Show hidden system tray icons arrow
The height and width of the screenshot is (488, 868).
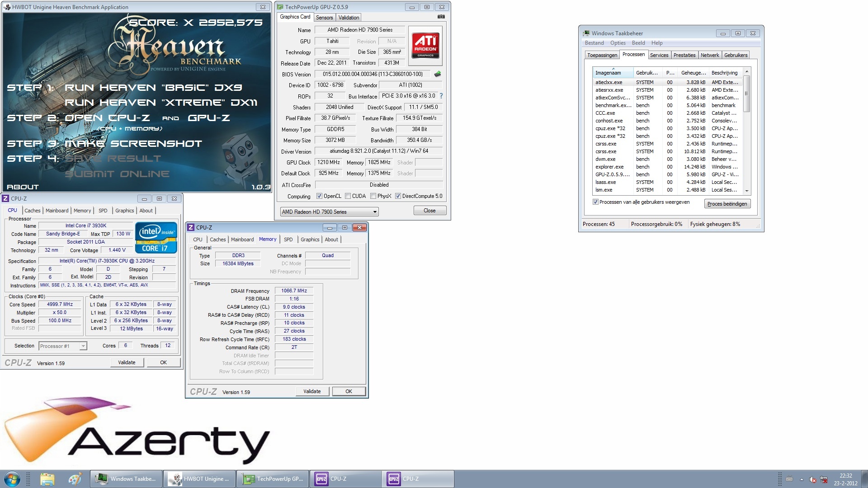(x=802, y=479)
